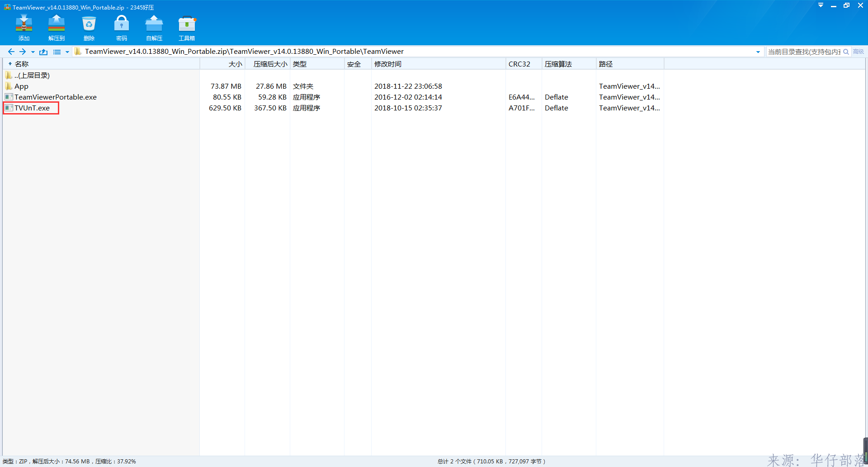Screen dimensions: 868x467
Task: Select the App folder row
Action: click(21, 86)
